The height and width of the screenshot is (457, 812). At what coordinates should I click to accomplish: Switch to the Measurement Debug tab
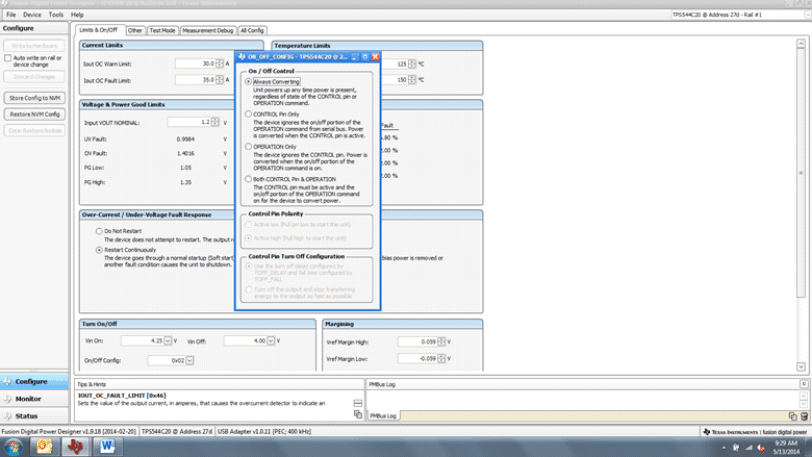click(208, 31)
